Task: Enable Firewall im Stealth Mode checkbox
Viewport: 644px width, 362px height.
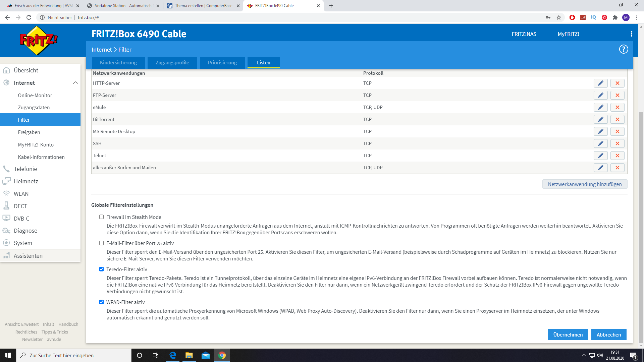Action: pyautogui.click(x=101, y=217)
